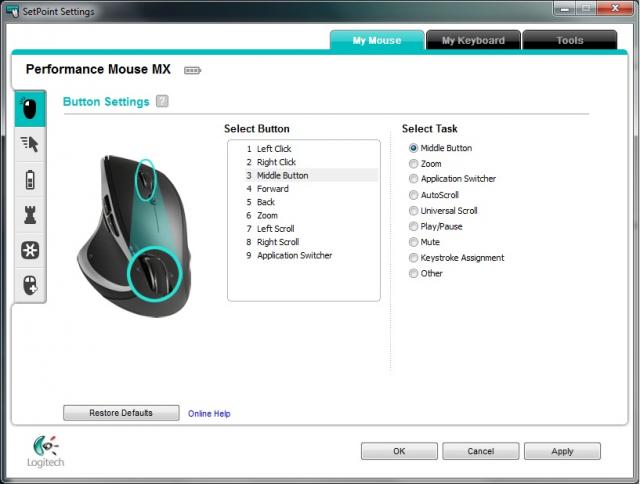Pick the Mute radio option

point(413,242)
